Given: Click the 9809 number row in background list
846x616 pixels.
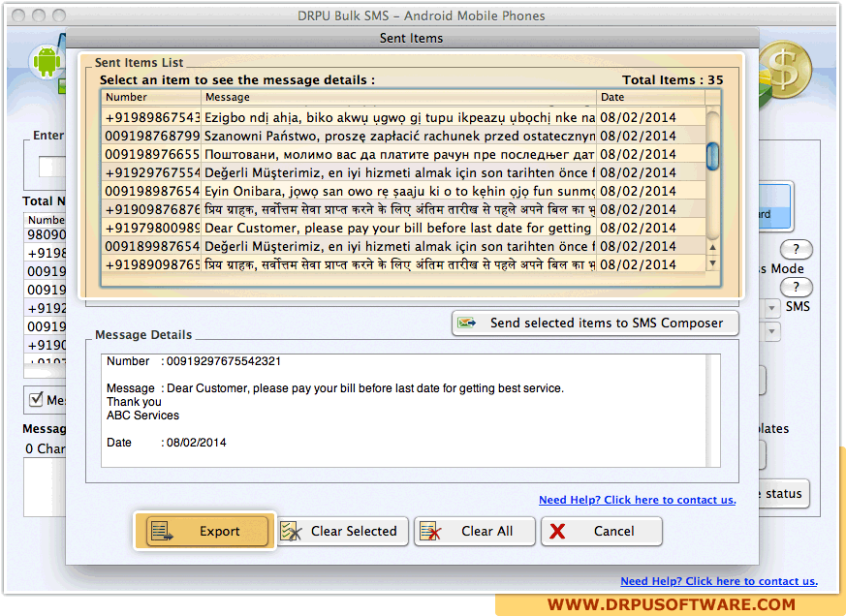Looking at the screenshot, I should coord(47,234).
